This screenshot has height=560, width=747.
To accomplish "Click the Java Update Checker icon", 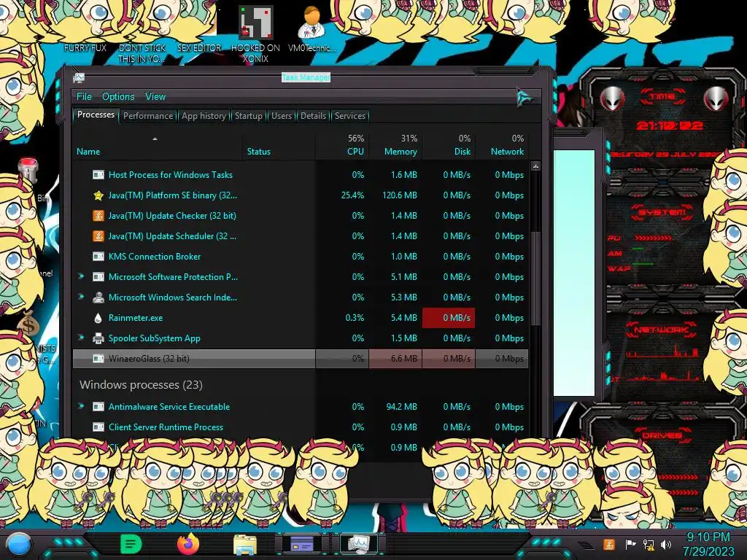I will click(98, 216).
